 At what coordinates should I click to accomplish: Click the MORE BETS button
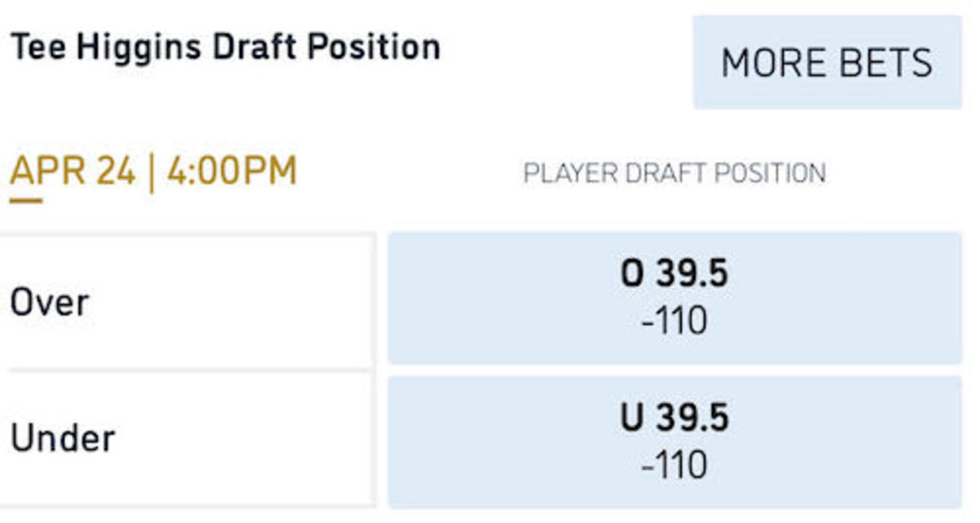pos(826,62)
